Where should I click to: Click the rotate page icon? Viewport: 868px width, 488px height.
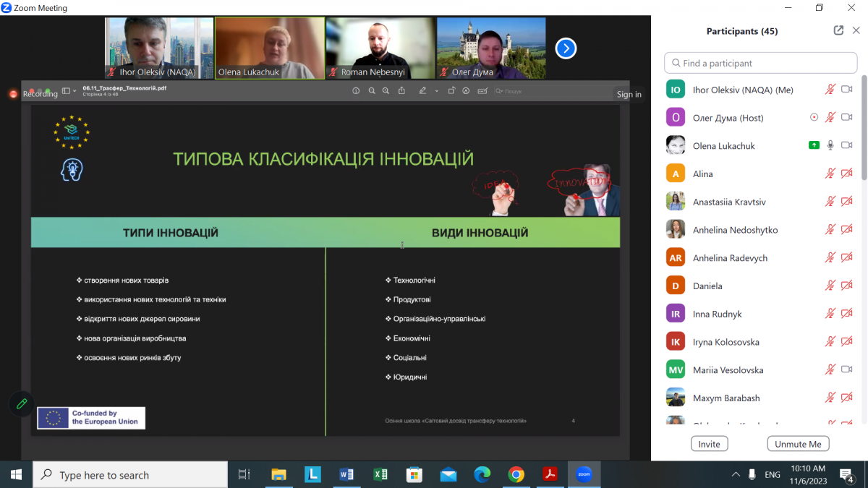tap(451, 90)
